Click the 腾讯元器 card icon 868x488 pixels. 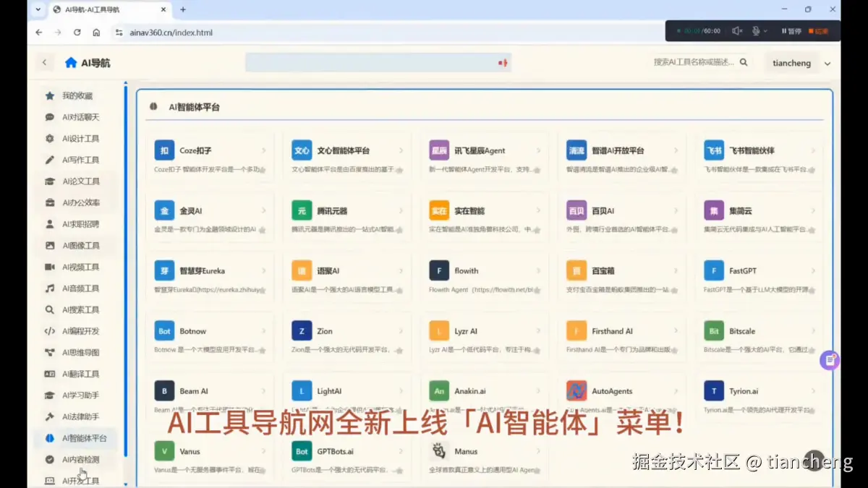[301, 210]
